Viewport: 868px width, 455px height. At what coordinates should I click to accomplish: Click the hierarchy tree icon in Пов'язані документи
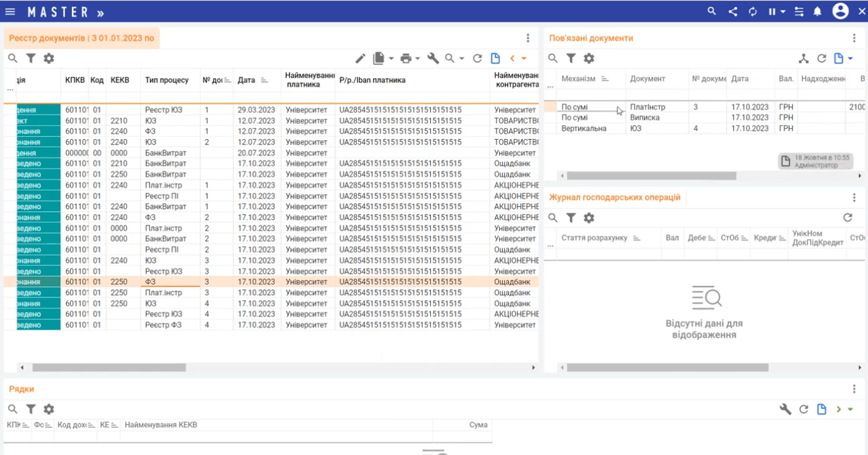804,59
